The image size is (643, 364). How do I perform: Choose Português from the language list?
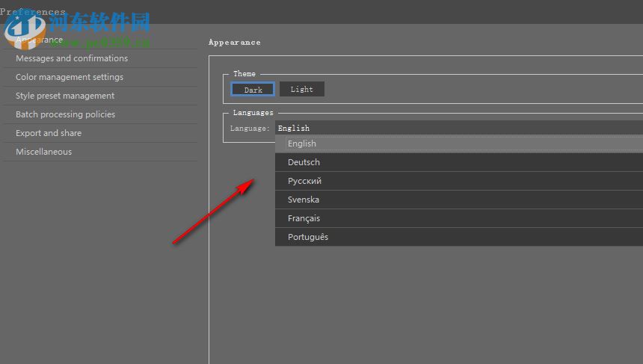point(459,237)
